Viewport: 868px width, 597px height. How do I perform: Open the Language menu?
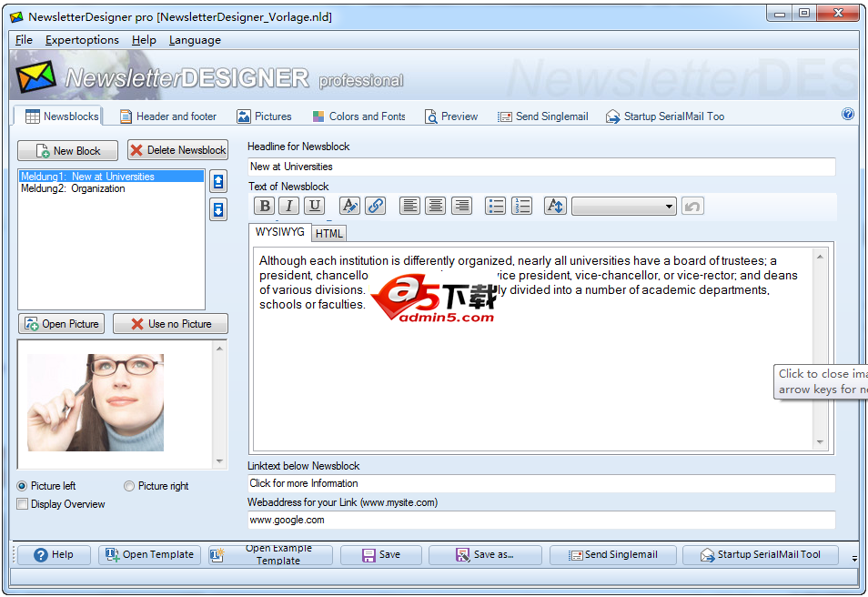tap(195, 40)
